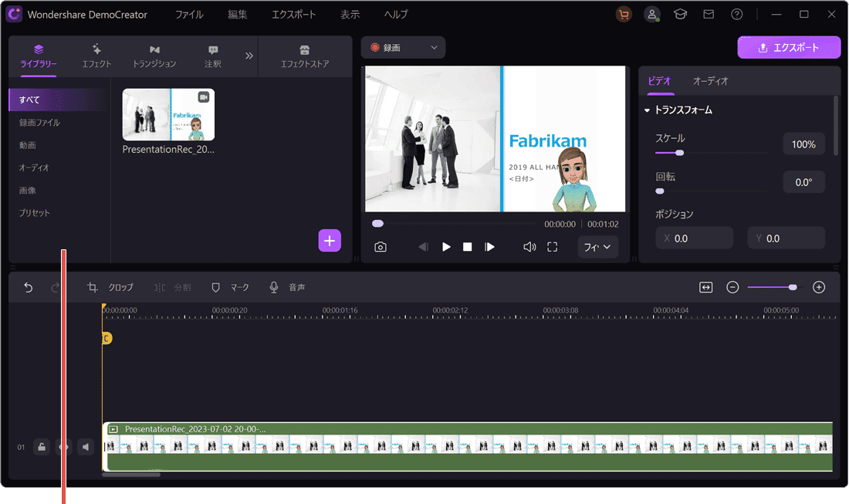Hide track 01 using the eye toggle

[63, 446]
